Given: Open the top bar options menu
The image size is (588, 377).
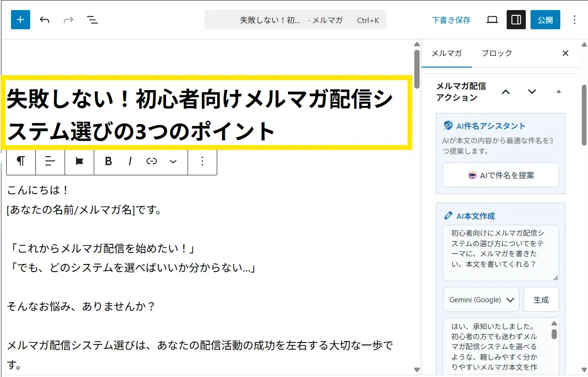Looking at the screenshot, I should (x=575, y=20).
